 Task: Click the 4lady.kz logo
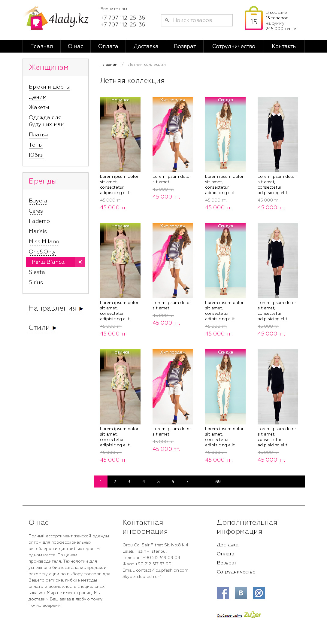[x=57, y=19]
